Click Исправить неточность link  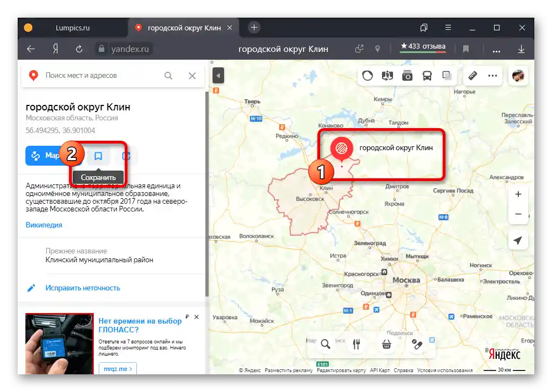pyautogui.click(x=83, y=288)
